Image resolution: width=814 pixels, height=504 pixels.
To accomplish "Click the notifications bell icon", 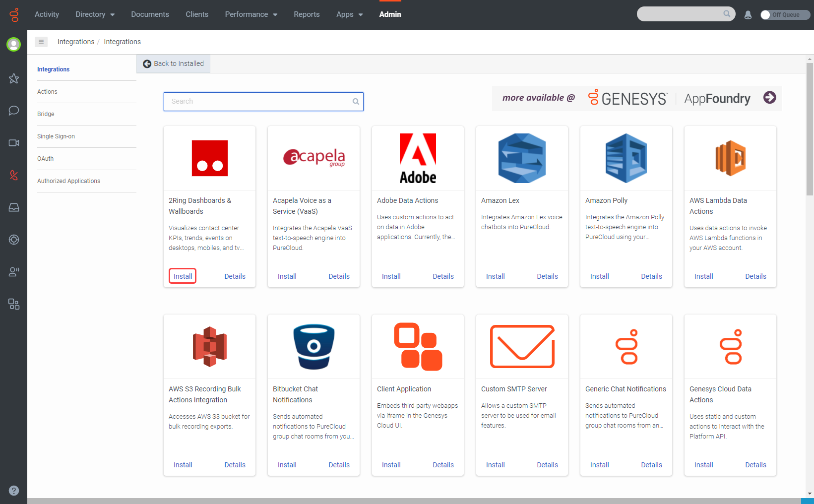I will click(748, 15).
